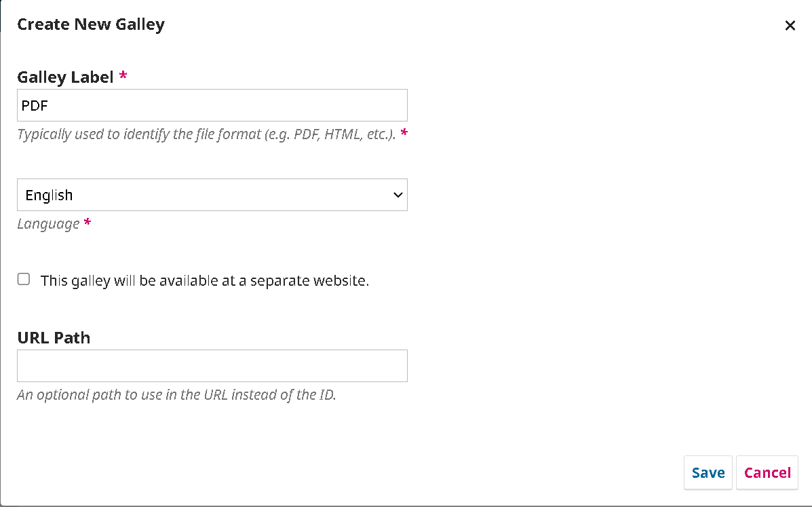The height and width of the screenshot is (507, 812).
Task: Click the Galley Label text field
Action: (212, 105)
